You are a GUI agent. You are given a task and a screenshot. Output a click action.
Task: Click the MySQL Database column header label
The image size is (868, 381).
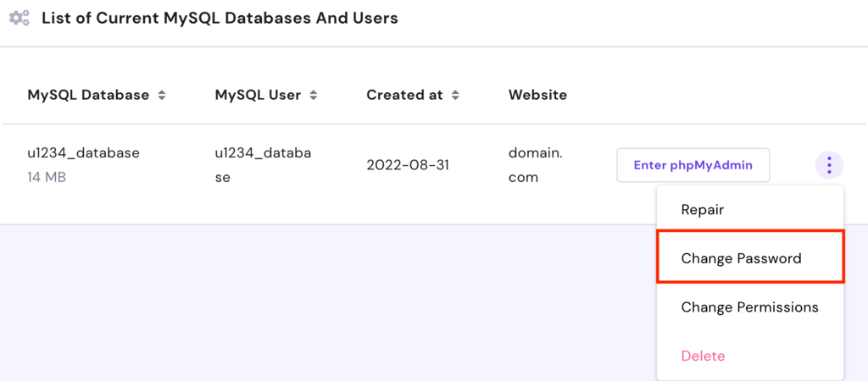pyautogui.click(x=88, y=95)
